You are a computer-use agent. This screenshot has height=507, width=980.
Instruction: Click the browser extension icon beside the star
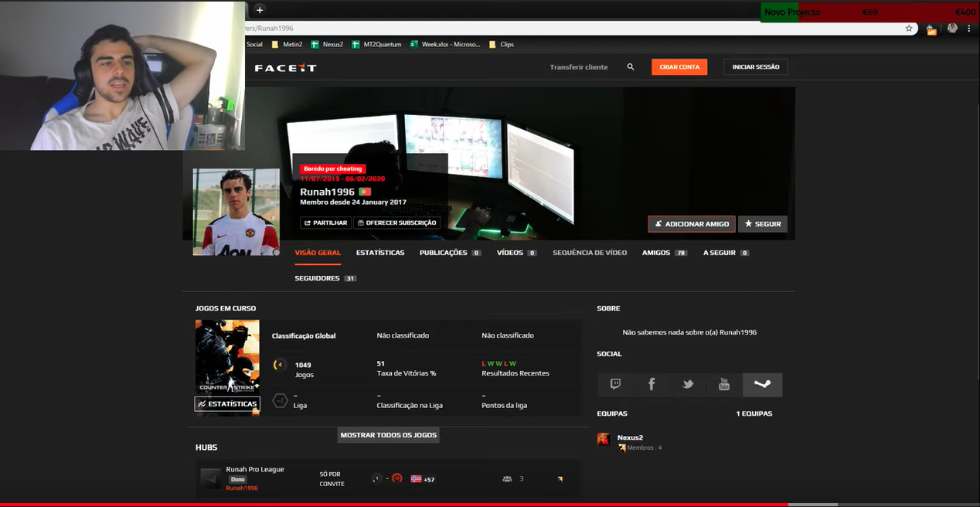point(931,29)
